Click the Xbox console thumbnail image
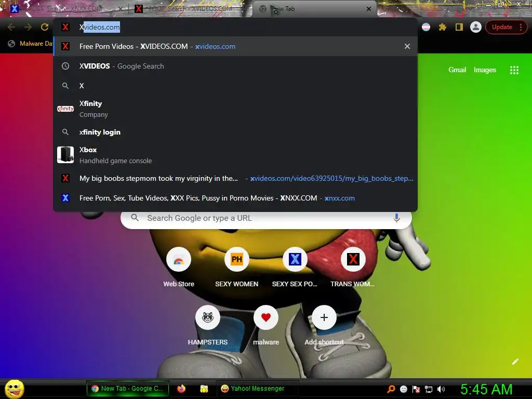532x399 pixels. 65,155
